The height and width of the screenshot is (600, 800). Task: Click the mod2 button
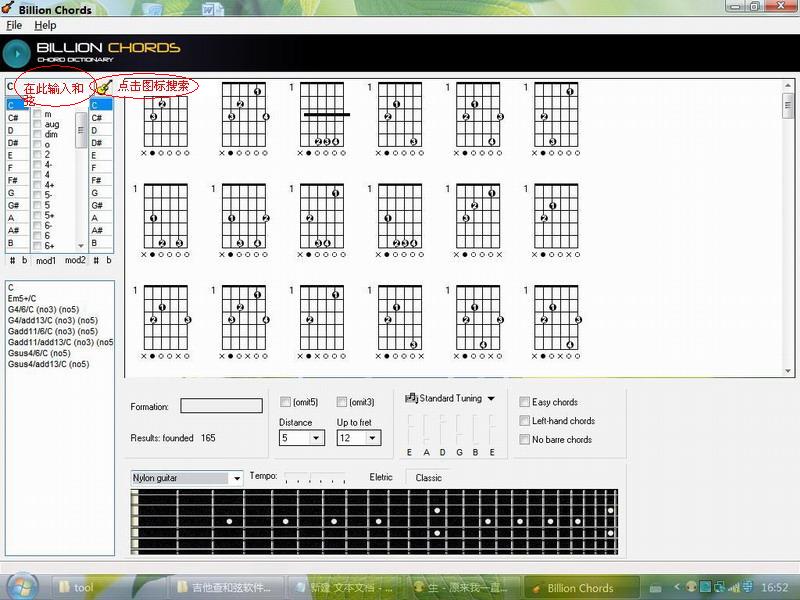[75, 260]
